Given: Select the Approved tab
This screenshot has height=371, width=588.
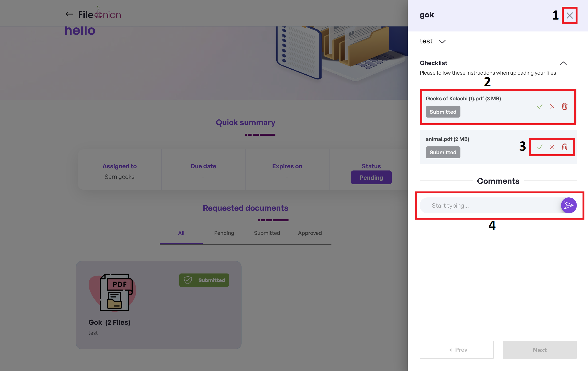Looking at the screenshot, I should click(x=310, y=233).
